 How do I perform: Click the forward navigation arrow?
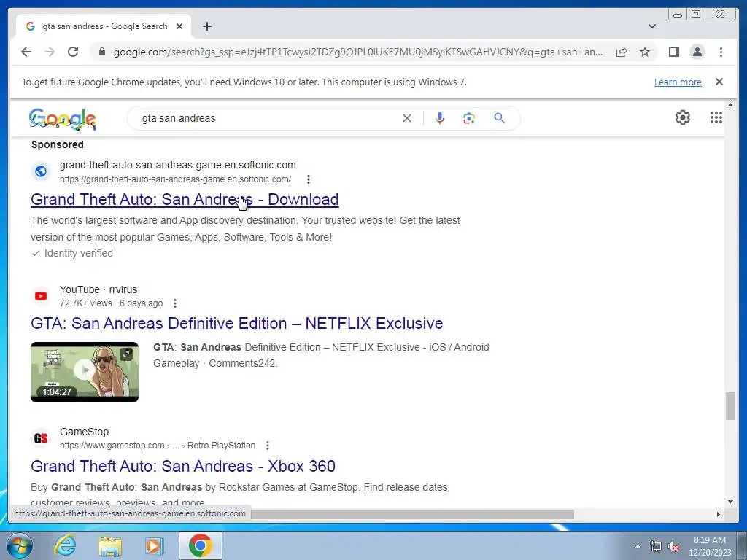pos(50,52)
